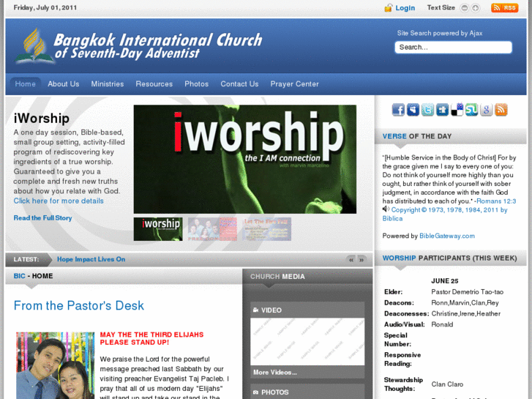Click the 'MAY THE THE THIRD ELIJAHS' heading
Screen dimensions: 532x399
(x=151, y=338)
